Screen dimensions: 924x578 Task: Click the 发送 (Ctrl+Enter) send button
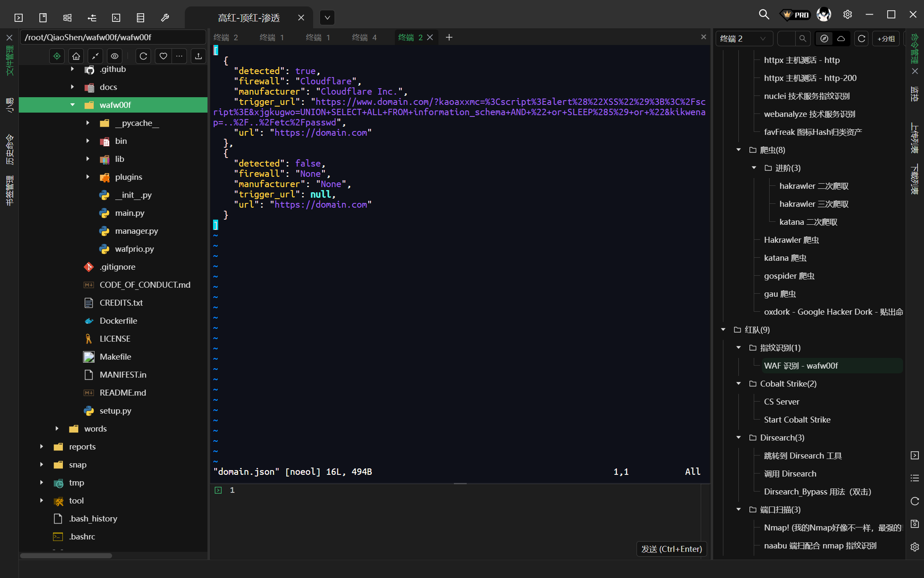click(671, 549)
